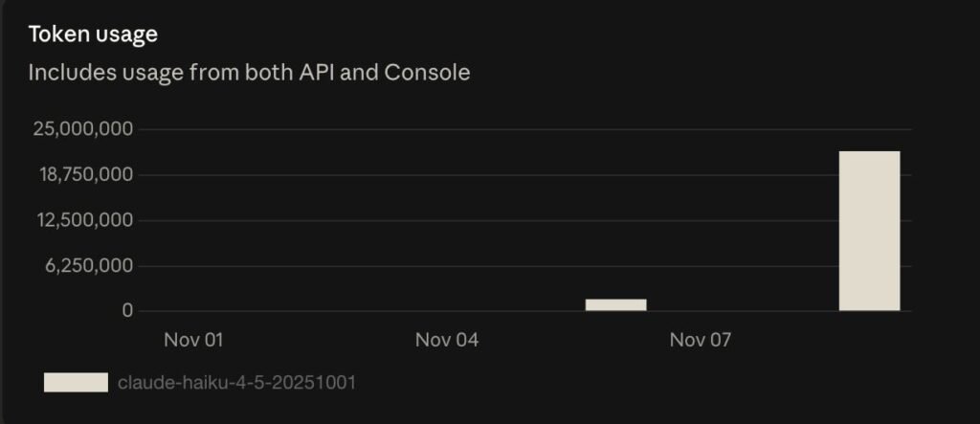Click the word Console in subtitle
The height and width of the screenshot is (424, 980).
click(x=427, y=73)
